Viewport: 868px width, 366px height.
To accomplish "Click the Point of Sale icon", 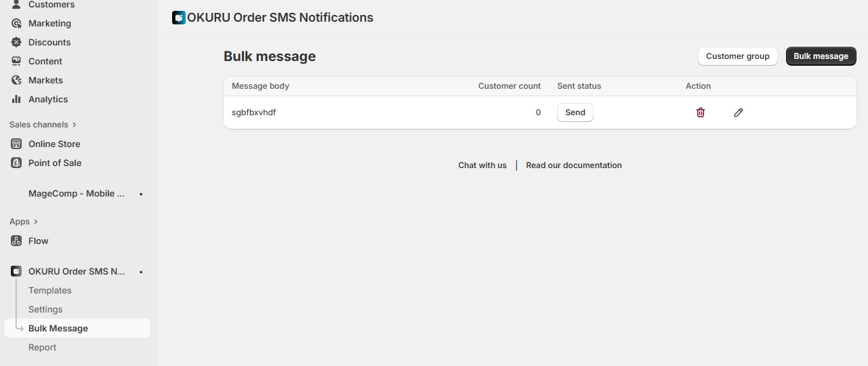I will click(x=16, y=163).
